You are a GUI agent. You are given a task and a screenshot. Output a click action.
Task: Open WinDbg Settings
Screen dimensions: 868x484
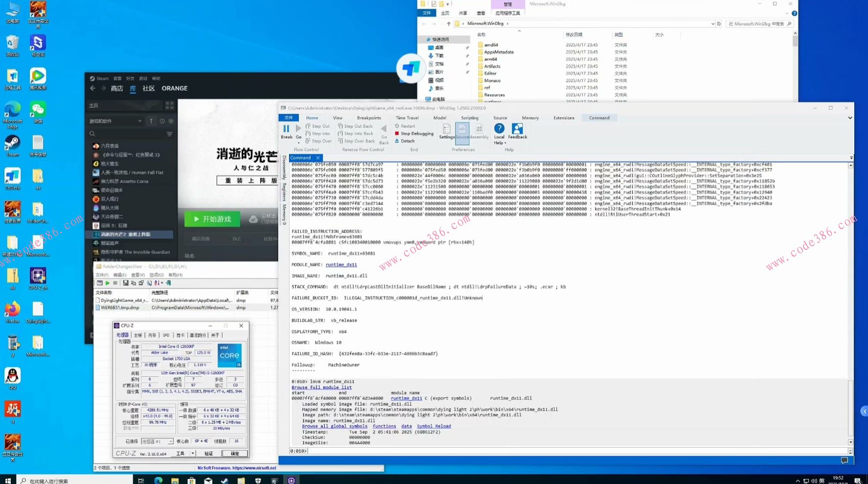[x=446, y=131]
